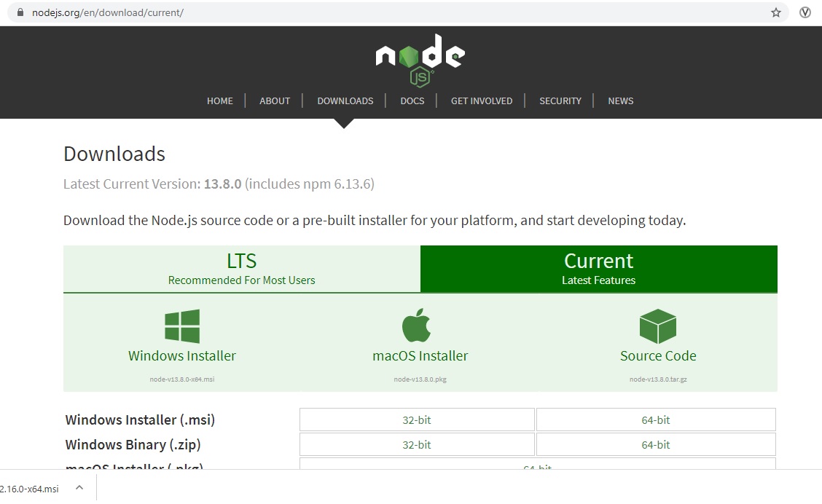822x504 pixels.
Task: Click the URL in the address bar
Action: [107, 12]
